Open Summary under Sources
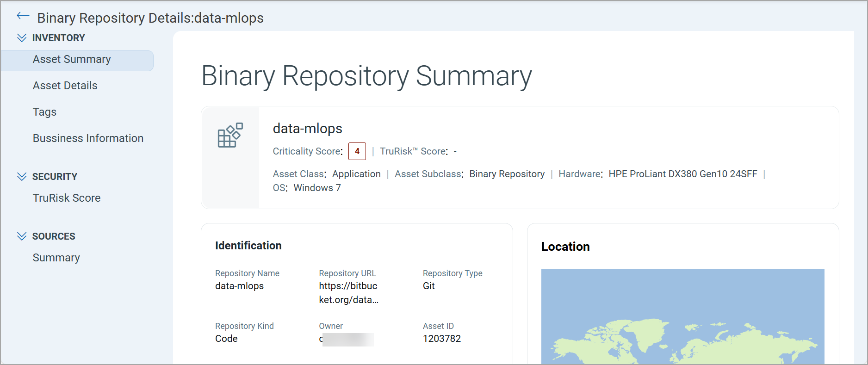This screenshot has height=365, width=868. point(56,258)
